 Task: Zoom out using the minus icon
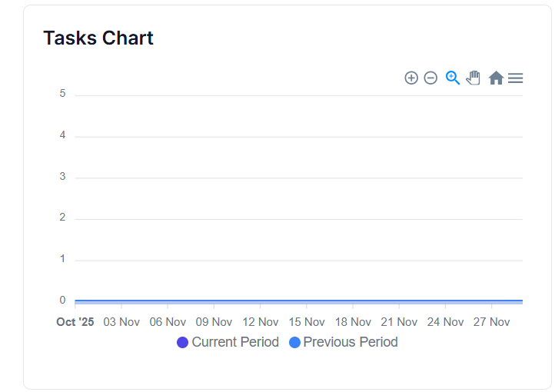[430, 78]
